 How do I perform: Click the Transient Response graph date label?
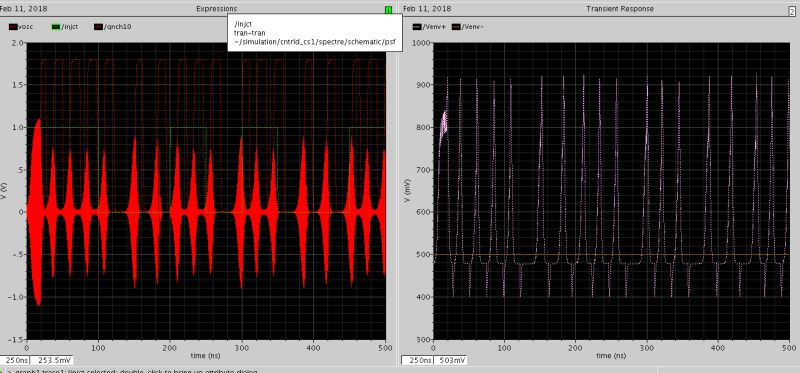(x=427, y=9)
